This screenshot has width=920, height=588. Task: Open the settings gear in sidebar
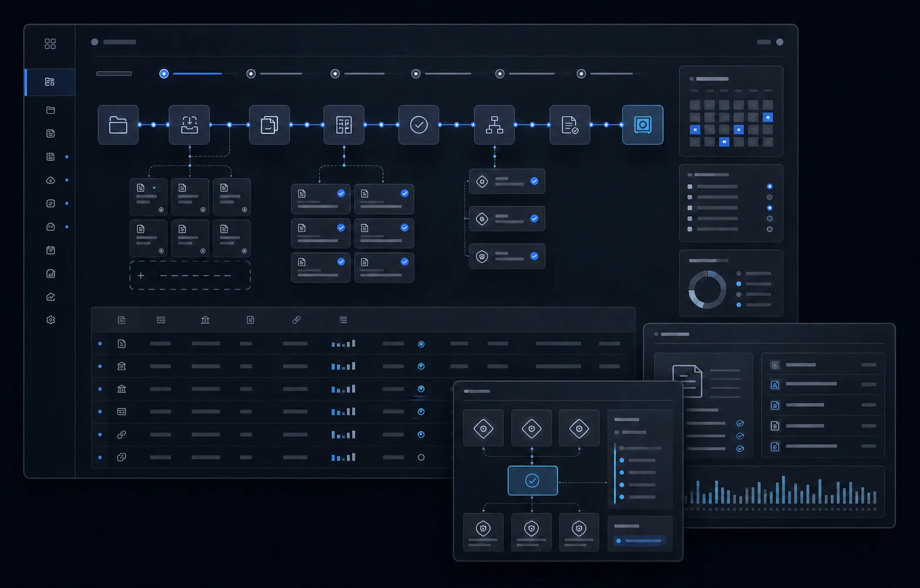pyautogui.click(x=50, y=320)
